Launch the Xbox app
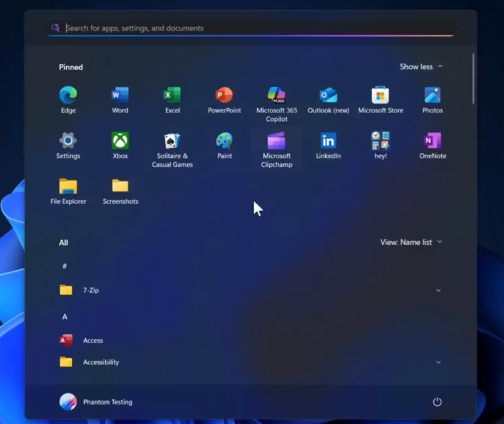Viewport: 504px width, 424px height. click(120, 145)
